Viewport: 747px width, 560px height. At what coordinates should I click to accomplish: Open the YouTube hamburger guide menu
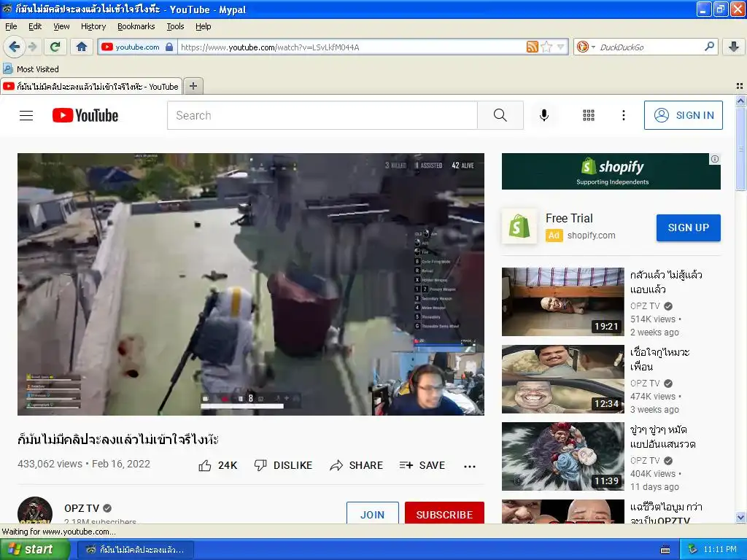pos(26,115)
